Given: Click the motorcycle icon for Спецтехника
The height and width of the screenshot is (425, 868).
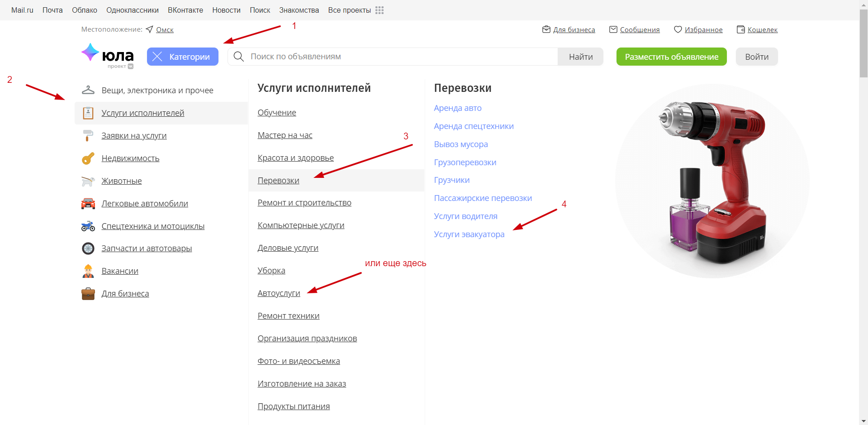Looking at the screenshot, I should pos(88,226).
